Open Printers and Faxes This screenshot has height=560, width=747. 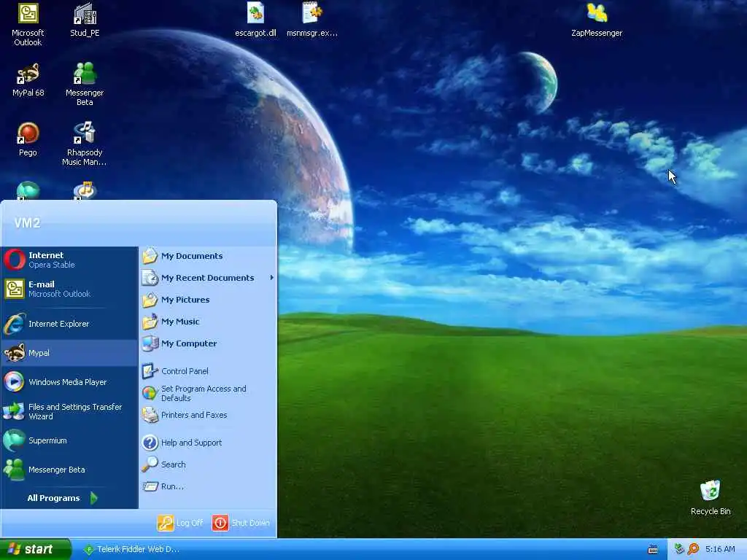coord(208,415)
